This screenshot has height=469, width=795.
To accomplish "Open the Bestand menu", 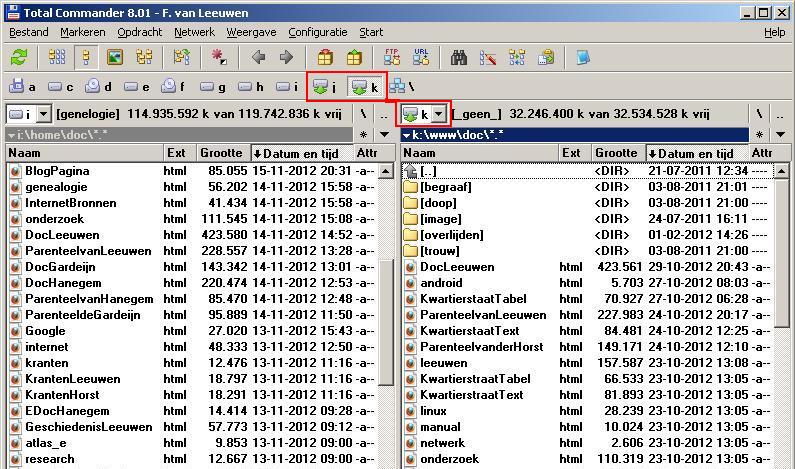I will [28, 32].
